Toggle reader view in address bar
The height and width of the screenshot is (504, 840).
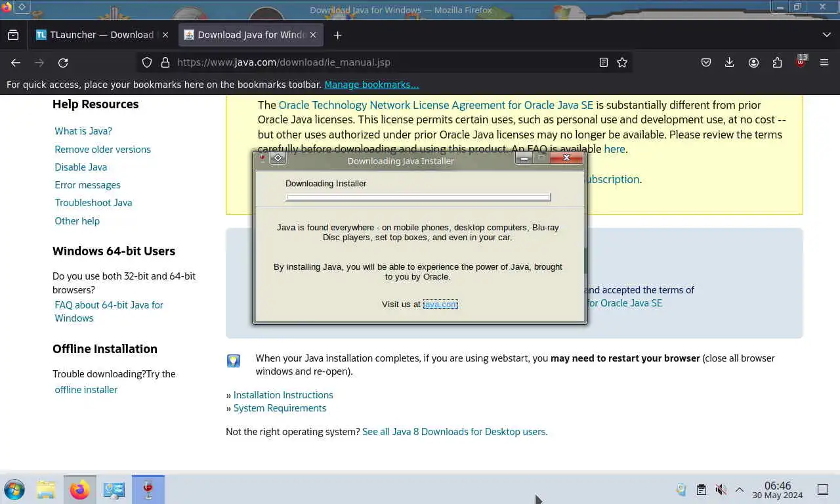(x=604, y=62)
